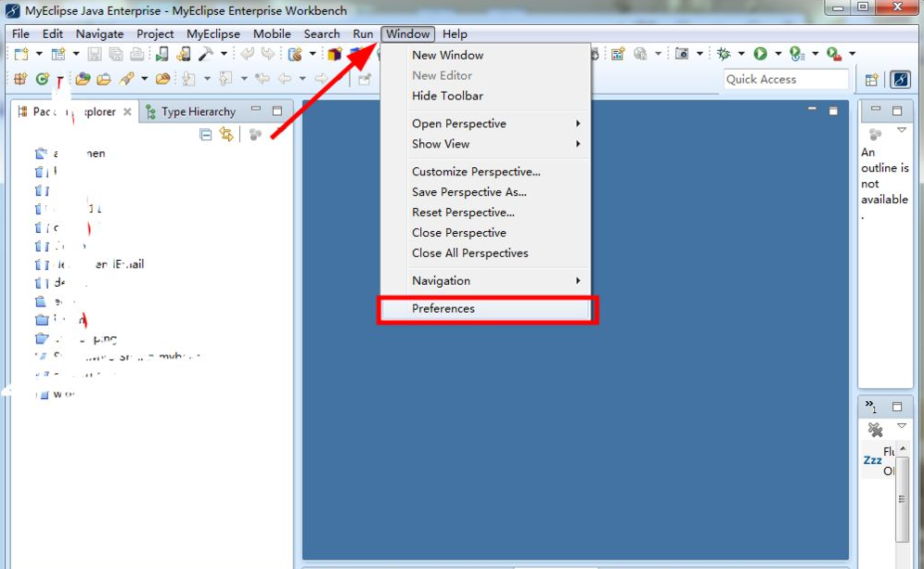This screenshot has height=569, width=924.
Task: Open the Project menu
Action: click(x=155, y=33)
